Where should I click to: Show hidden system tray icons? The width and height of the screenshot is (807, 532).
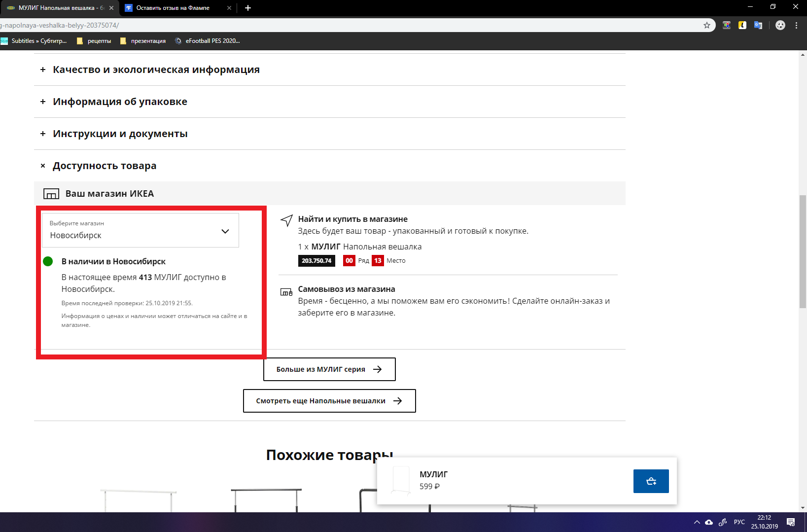[697, 522]
